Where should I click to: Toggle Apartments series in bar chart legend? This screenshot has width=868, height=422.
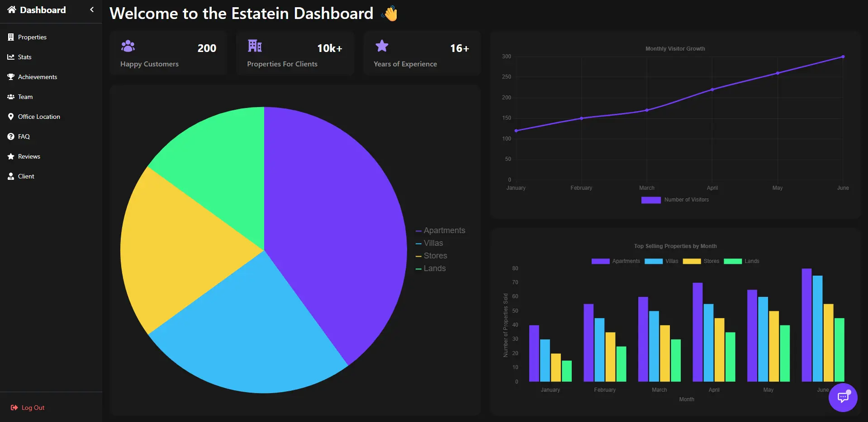point(616,261)
